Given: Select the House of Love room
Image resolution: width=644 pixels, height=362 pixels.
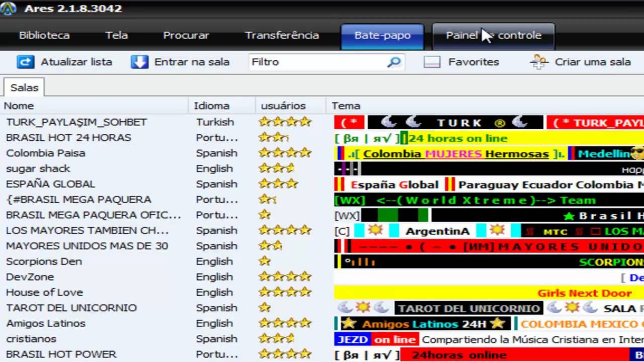Looking at the screenshot, I should click(x=44, y=293).
